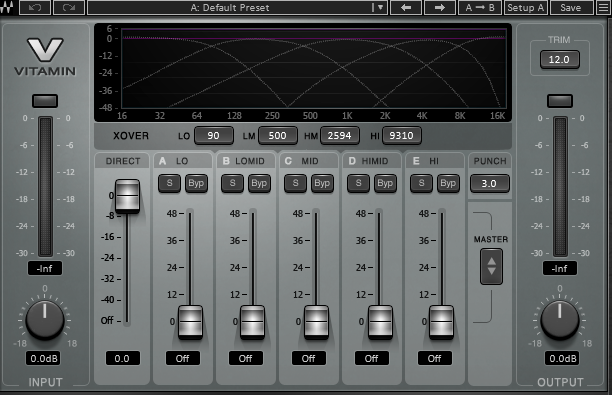
Task: Bypass the C MID band
Action: point(322,183)
